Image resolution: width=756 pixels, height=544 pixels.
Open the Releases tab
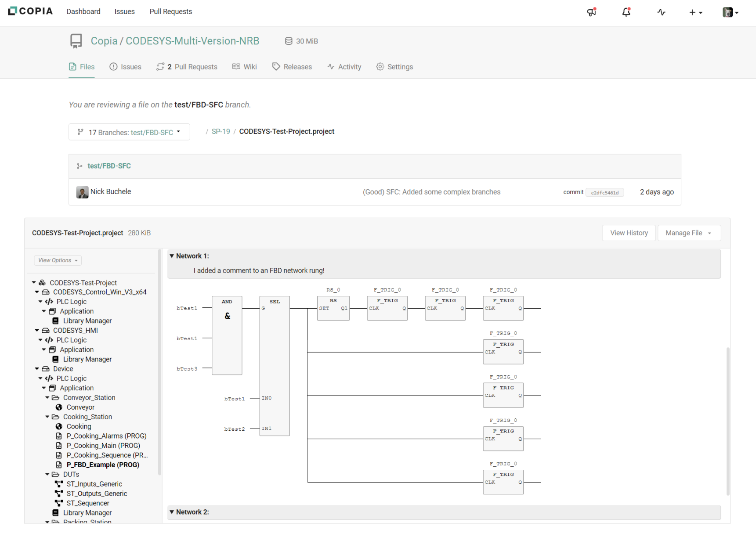[x=292, y=67]
